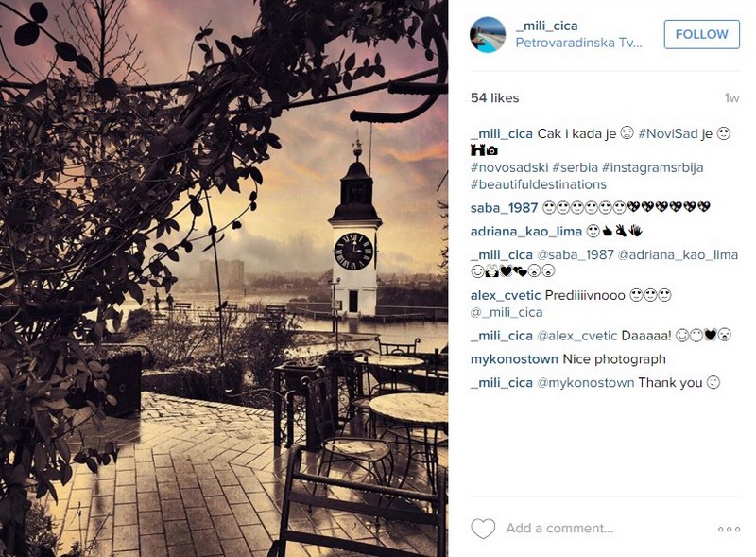Visit mykonostown commenter profile
Image resolution: width=756 pixels, height=557 pixels.
(x=514, y=359)
